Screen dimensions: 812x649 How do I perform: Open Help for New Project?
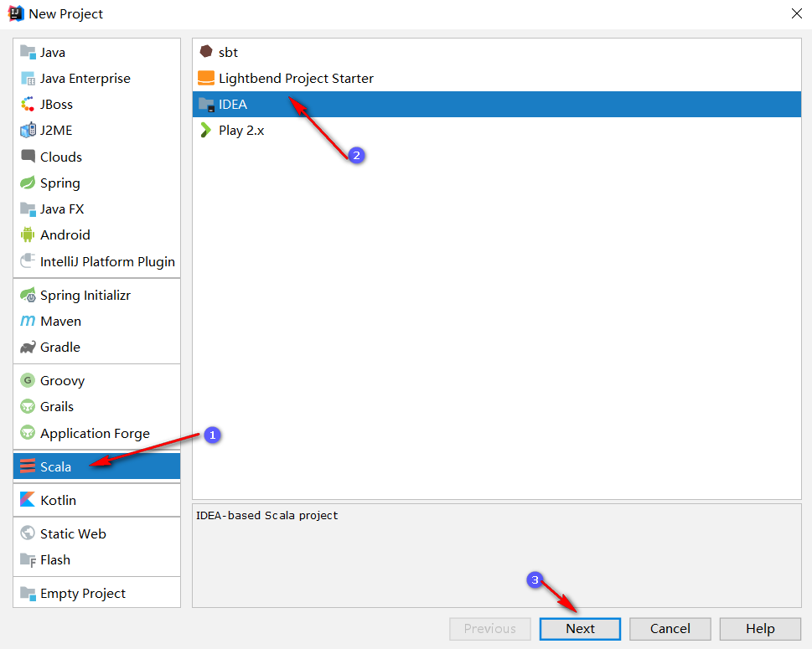(760, 628)
